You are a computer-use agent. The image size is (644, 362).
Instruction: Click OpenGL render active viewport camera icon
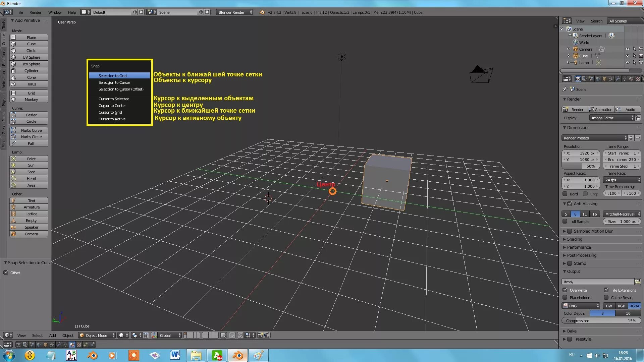[x=260, y=335]
